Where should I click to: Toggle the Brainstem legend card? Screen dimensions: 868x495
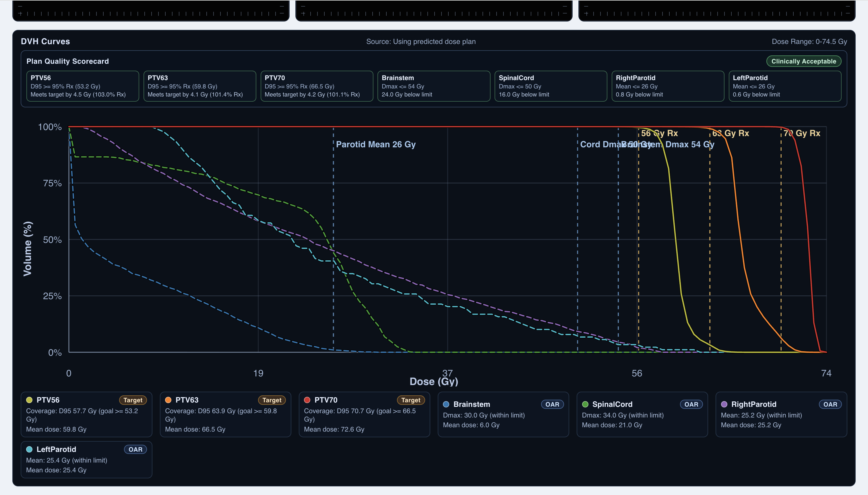tap(503, 414)
